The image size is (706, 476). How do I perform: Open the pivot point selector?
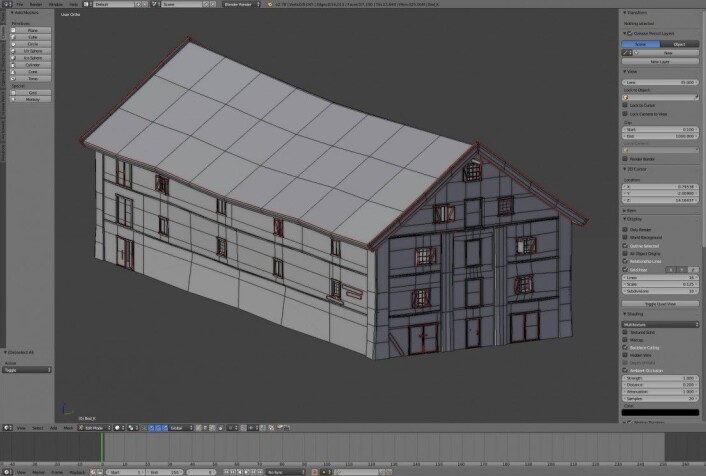click(133, 428)
